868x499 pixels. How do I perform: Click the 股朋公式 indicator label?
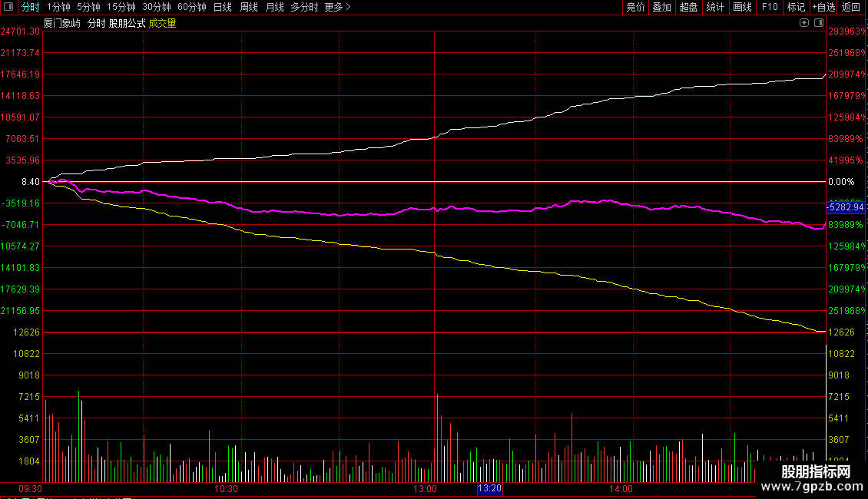click(x=127, y=23)
